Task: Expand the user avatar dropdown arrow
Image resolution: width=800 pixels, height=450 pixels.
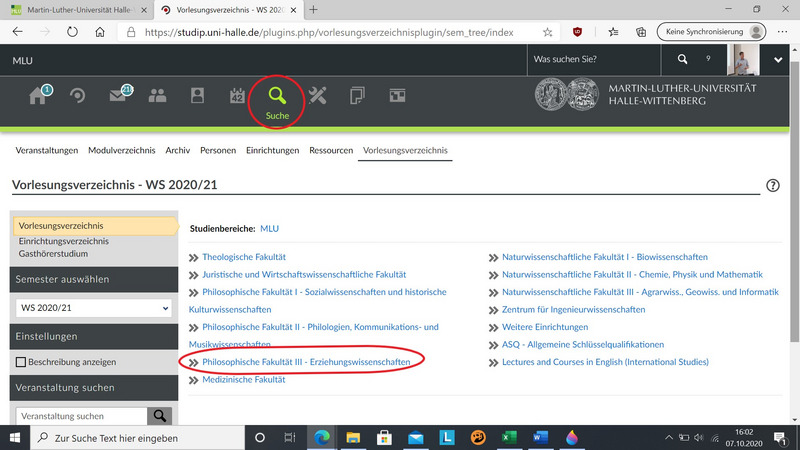Action: pos(778,60)
